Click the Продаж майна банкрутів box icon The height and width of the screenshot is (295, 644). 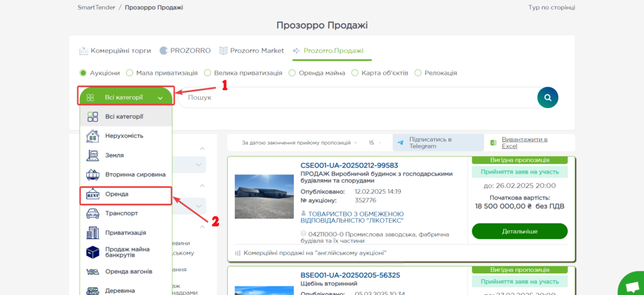tap(93, 252)
